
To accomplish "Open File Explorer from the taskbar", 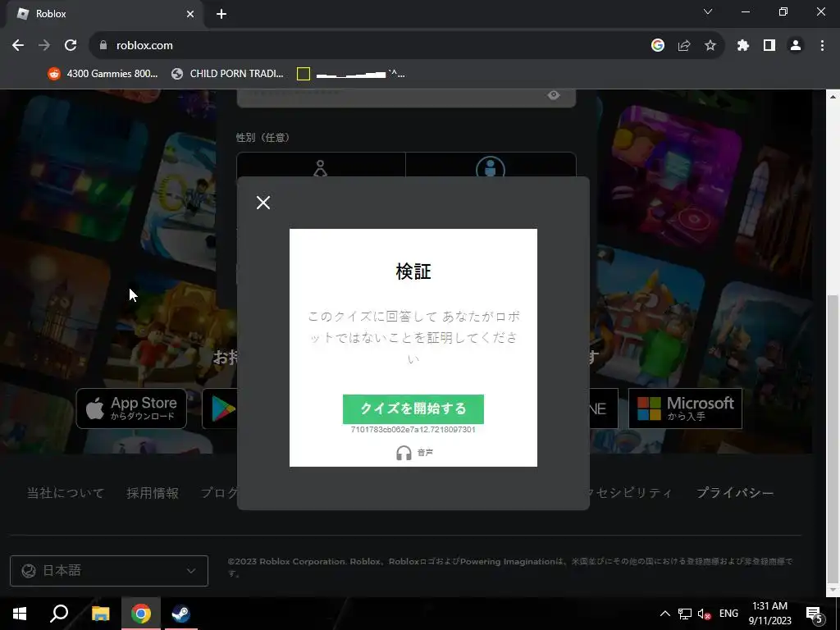I will [101, 614].
